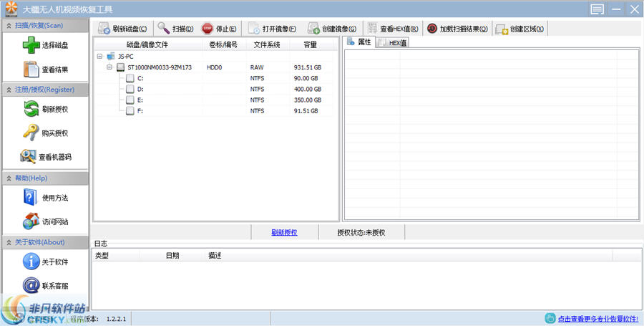This screenshot has height=326, width=644.
Task: Collapse the 帮助(Help) sidebar section
Action: 9,178
